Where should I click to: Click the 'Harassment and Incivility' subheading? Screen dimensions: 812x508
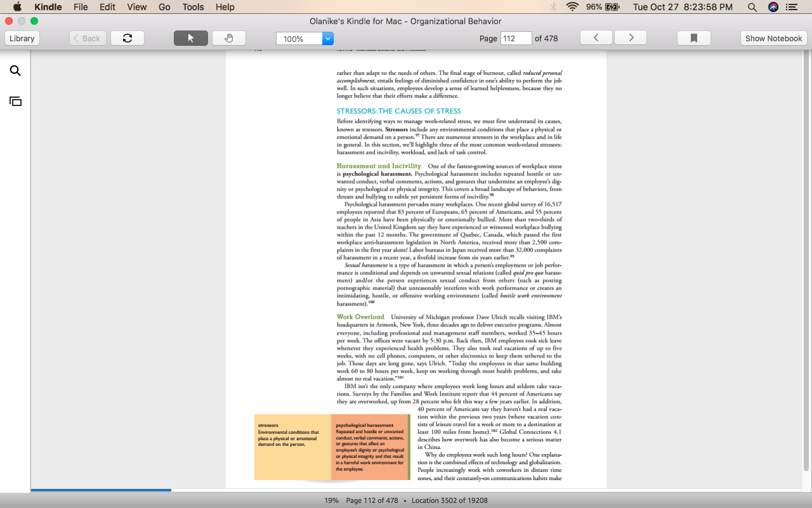point(379,166)
